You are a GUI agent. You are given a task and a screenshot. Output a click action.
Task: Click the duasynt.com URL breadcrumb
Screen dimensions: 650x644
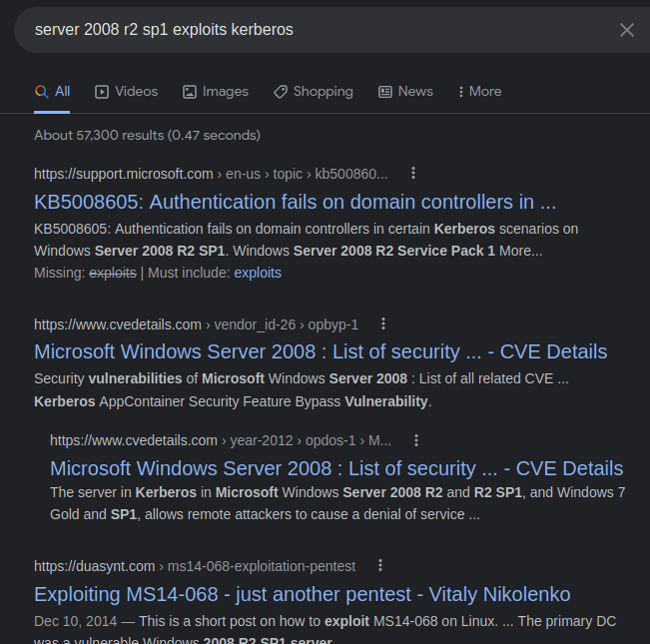tap(95, 566)
